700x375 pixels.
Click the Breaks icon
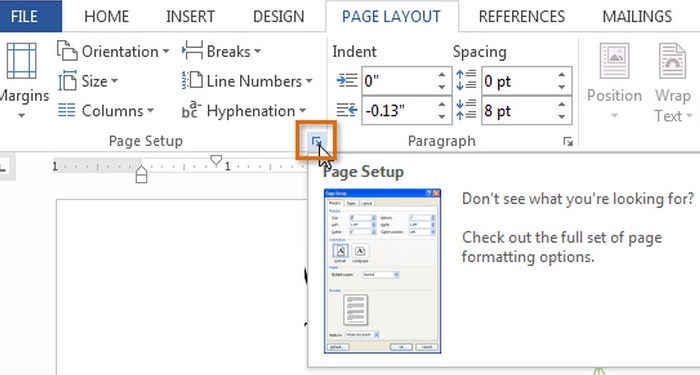pyautogui.click(x=192, y=50)
